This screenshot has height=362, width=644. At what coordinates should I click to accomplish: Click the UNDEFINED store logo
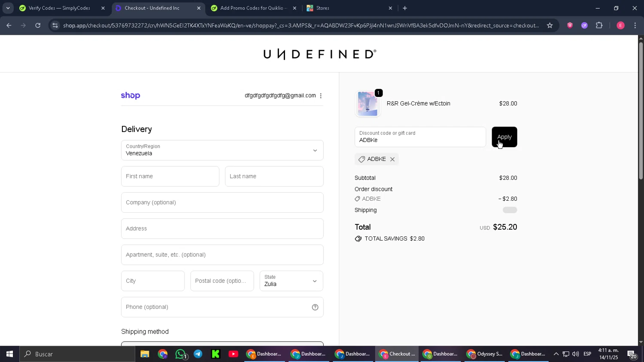click(x=319, y=54)
